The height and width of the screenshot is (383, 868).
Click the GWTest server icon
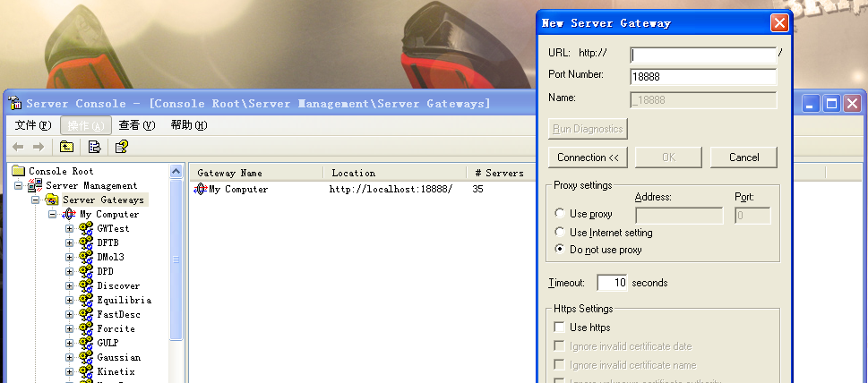[x=86, y=228]
